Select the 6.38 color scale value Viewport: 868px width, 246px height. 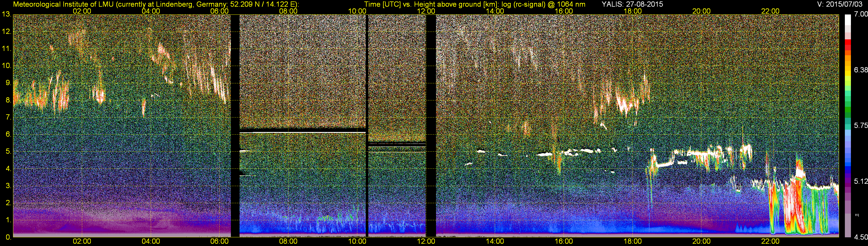[x=860, y=70]
